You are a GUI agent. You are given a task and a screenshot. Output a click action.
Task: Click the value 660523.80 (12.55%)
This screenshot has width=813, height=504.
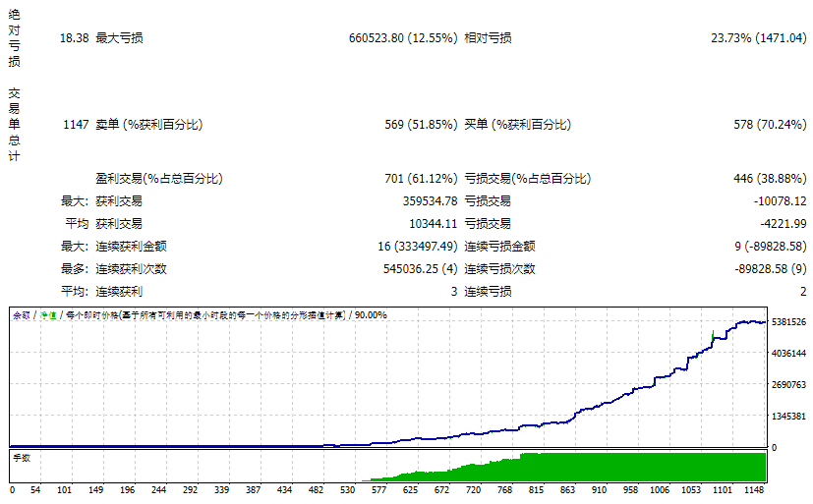click(x=403, y=37)
